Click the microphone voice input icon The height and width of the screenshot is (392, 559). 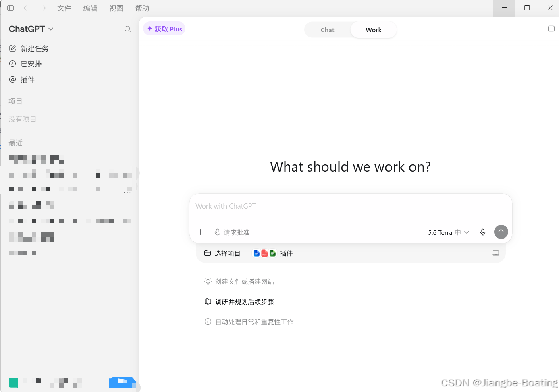483,232
